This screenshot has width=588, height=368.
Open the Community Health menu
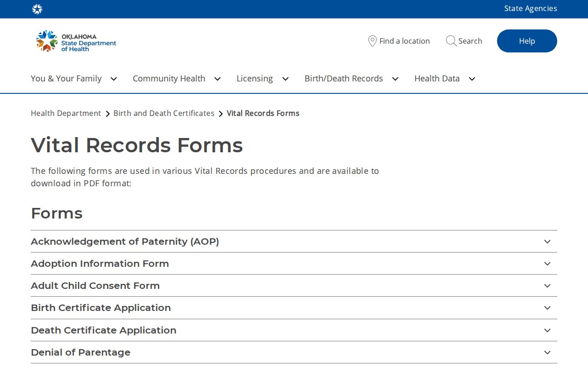[169, 79]
